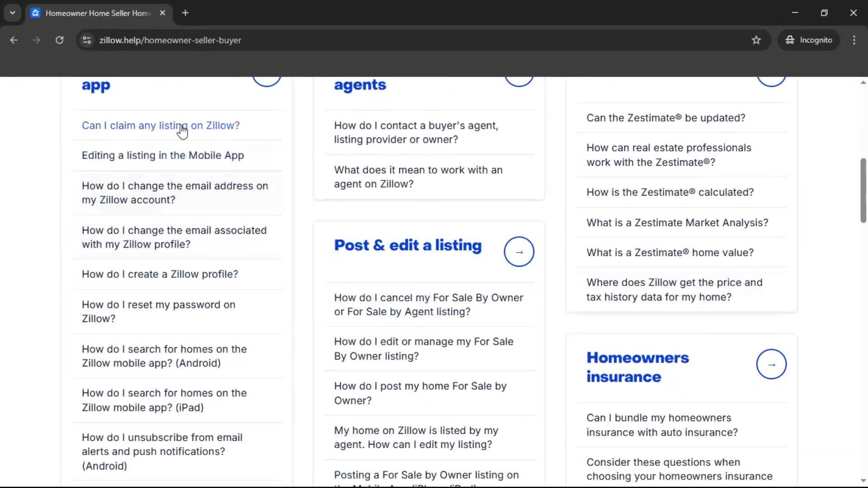Open 'Can I claim any listing on Zillow?'
Image resolution: width=868 pixels, height=488 pixels.
tap(160, 126)
